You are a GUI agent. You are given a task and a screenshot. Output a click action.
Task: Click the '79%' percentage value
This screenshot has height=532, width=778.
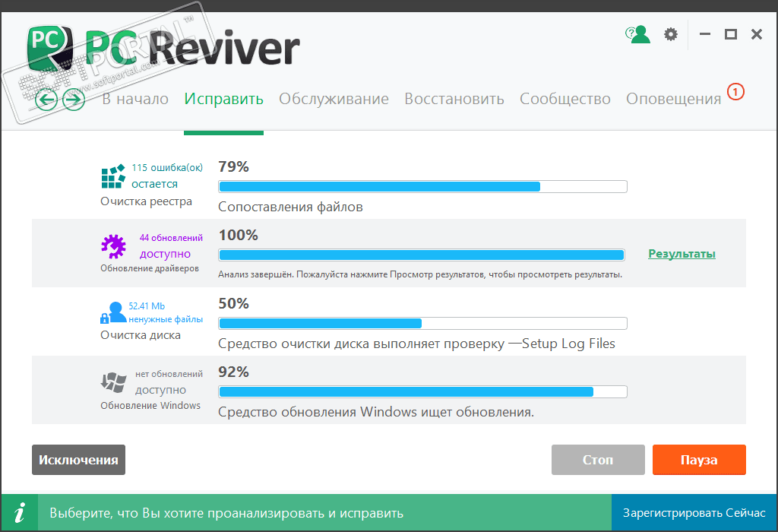tap(234, 166)
